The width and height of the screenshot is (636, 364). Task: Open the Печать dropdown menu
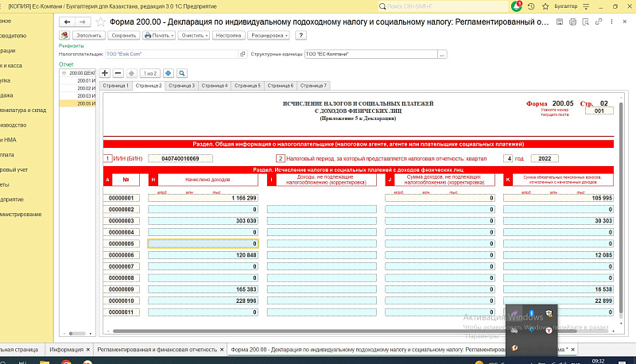pyautogui.click(x=161, y=36)
